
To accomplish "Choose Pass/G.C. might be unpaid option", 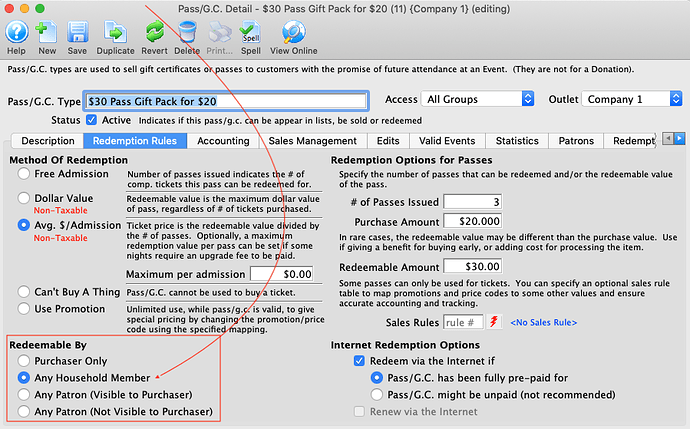I will (377, 395).
